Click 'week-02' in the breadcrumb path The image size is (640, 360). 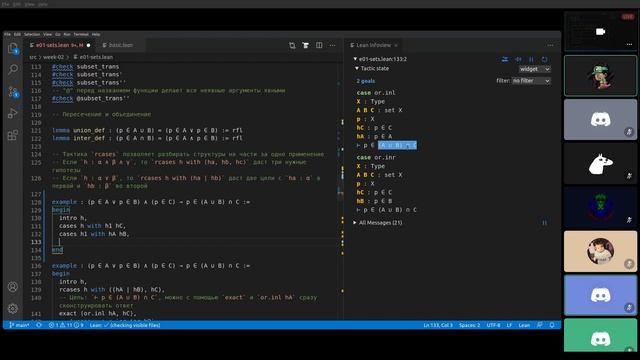pyautogui.click(x=53, y=57)
